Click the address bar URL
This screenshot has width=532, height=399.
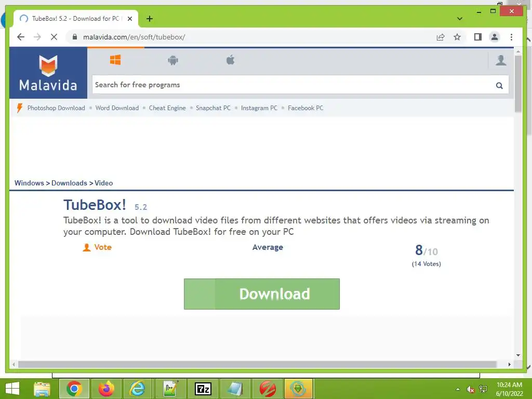[134, 37]
